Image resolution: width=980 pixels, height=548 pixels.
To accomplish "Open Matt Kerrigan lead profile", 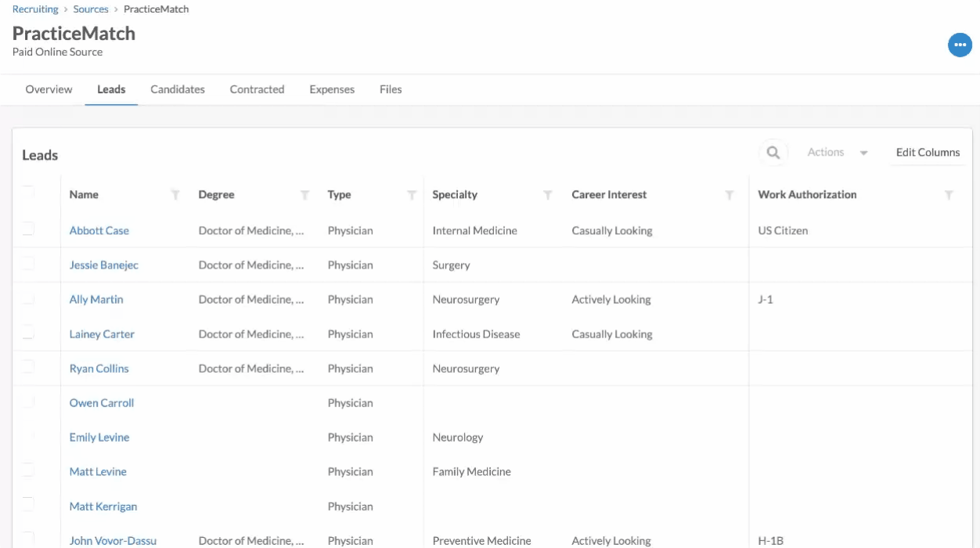I will (x=103, y=507).
